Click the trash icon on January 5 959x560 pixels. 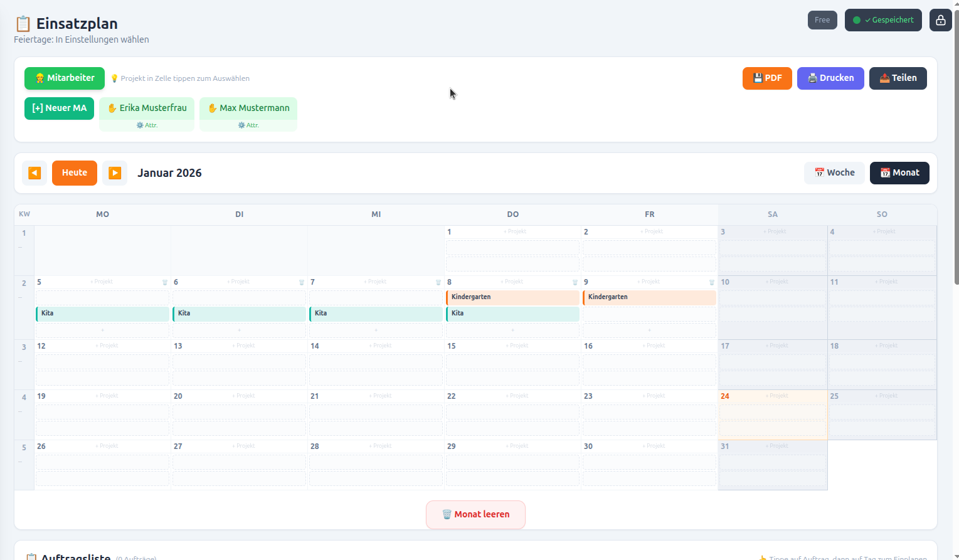coord(164,282)
